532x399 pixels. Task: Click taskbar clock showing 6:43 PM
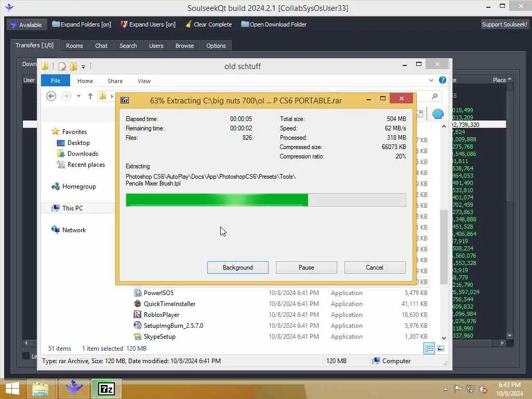[x=509, y=385]
